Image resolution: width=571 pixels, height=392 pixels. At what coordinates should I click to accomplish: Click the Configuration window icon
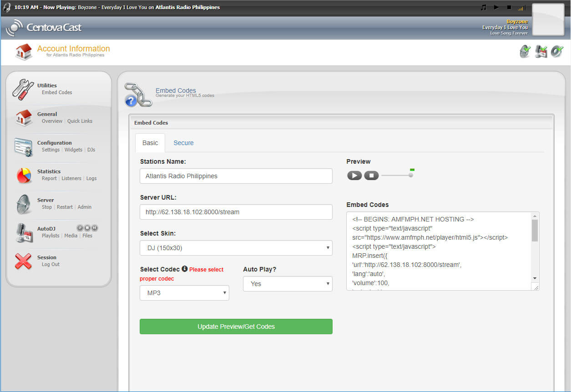point(23,146)
